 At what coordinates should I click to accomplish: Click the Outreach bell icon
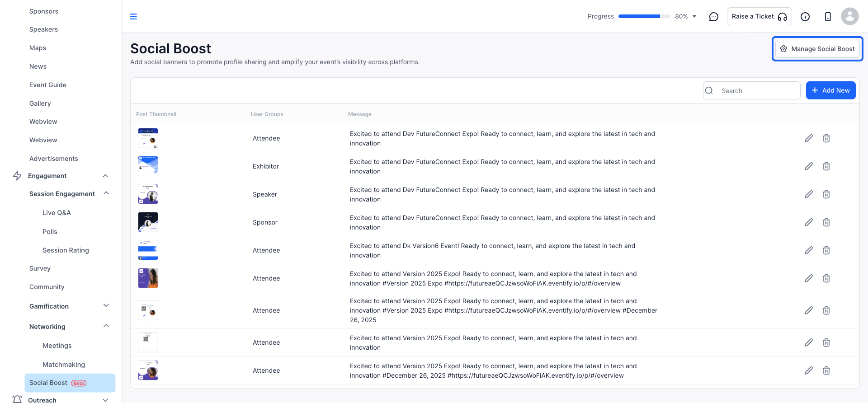tap(17, 399)
